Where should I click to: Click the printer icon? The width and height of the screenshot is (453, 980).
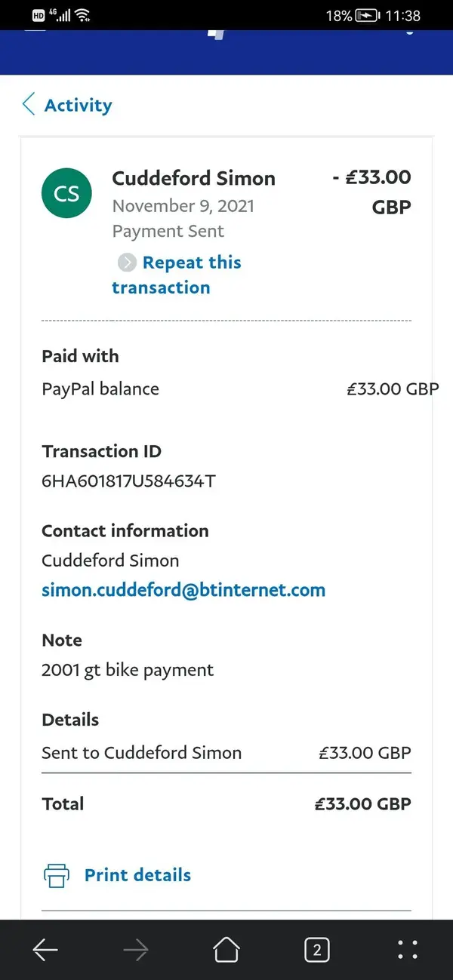[x=57, y=875]
